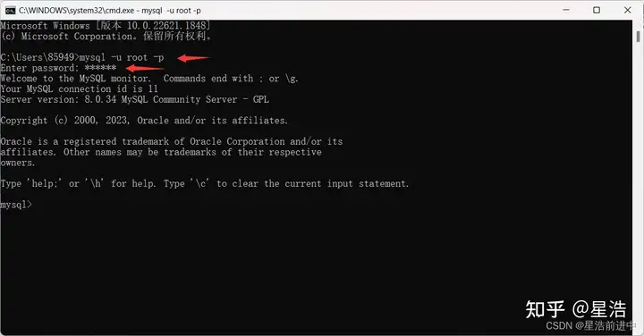Click the scrollbar track below the thumb
The height and width of the screenshot is (336, 644).
click(638, 185)
